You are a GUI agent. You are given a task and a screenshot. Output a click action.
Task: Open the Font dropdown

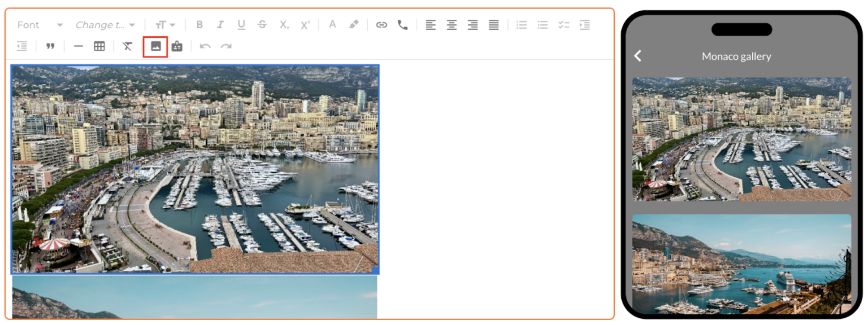coord(39,25)
